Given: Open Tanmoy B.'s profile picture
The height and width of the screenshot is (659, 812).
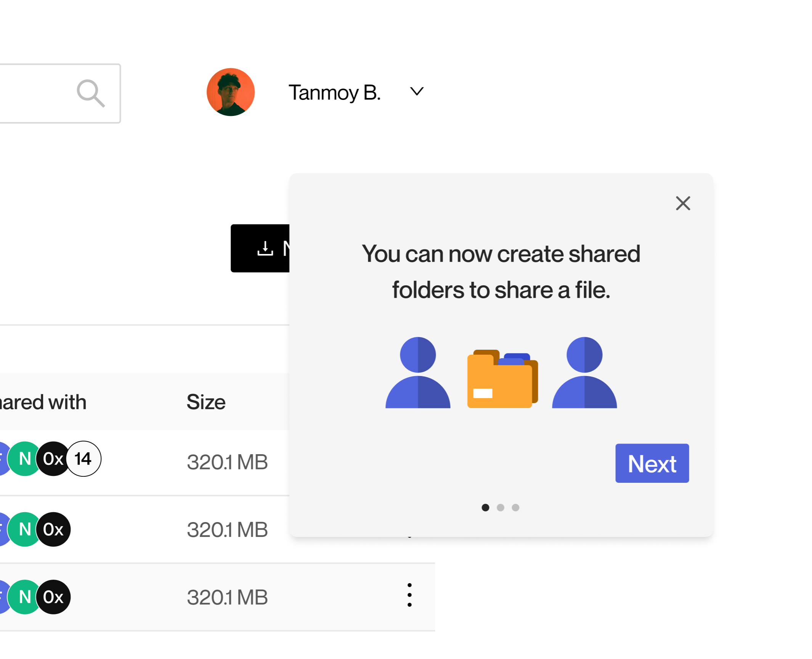Looking at the screenshot, I should (x=231, y=92).
